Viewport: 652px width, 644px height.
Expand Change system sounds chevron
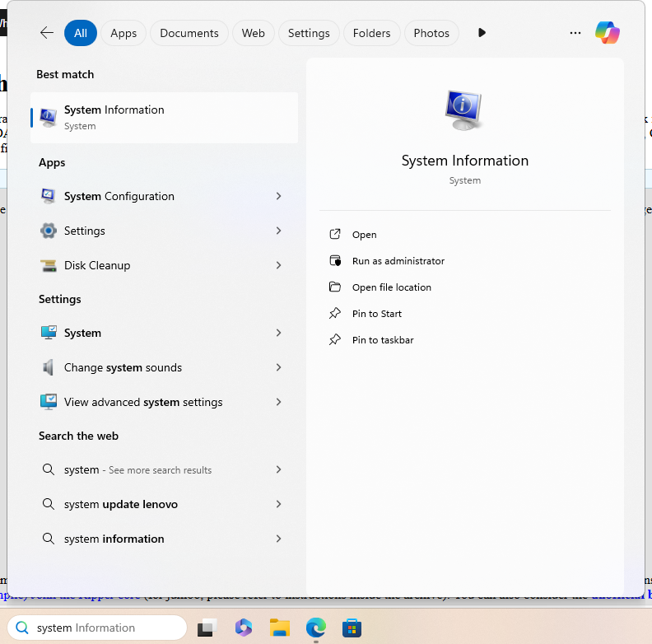[278, 367]
